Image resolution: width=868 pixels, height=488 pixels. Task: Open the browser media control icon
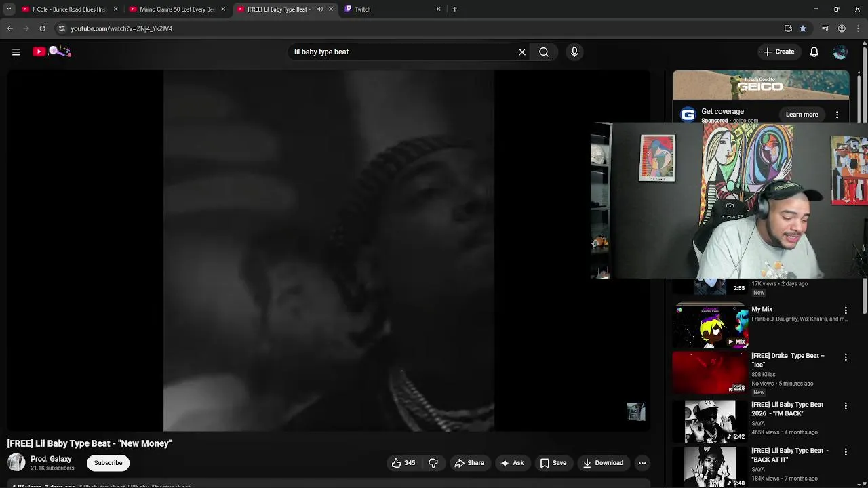(x=825, y=28)
